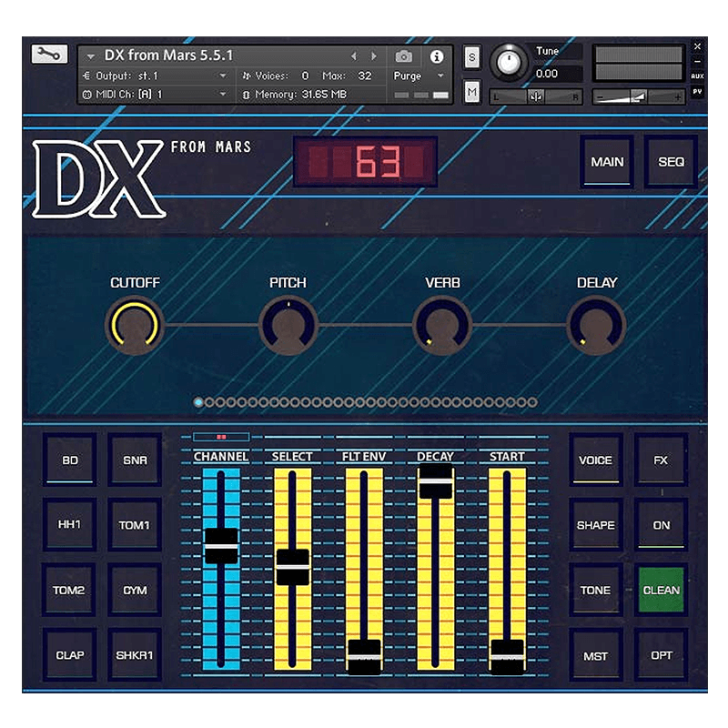Click the DECAY fader handle
The image size is (728, 728).
(x=436, y=481)
